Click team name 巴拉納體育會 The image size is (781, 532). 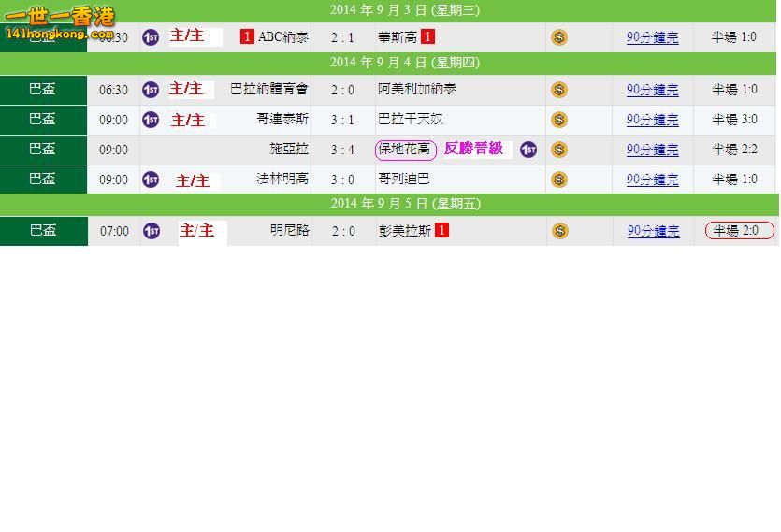pos(269,90)
